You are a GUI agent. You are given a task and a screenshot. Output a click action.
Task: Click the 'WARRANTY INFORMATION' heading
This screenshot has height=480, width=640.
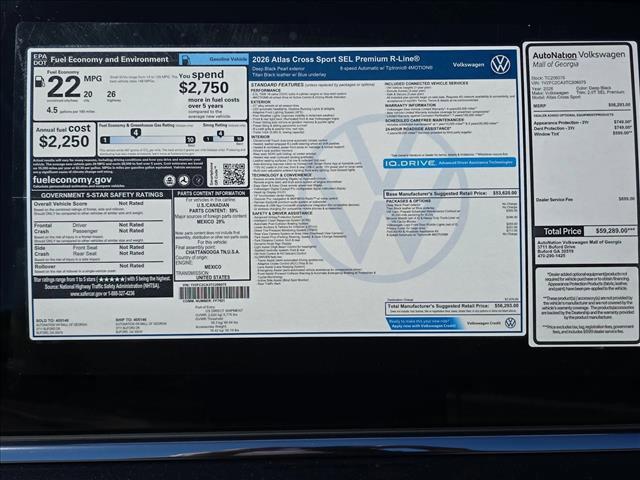411,105
